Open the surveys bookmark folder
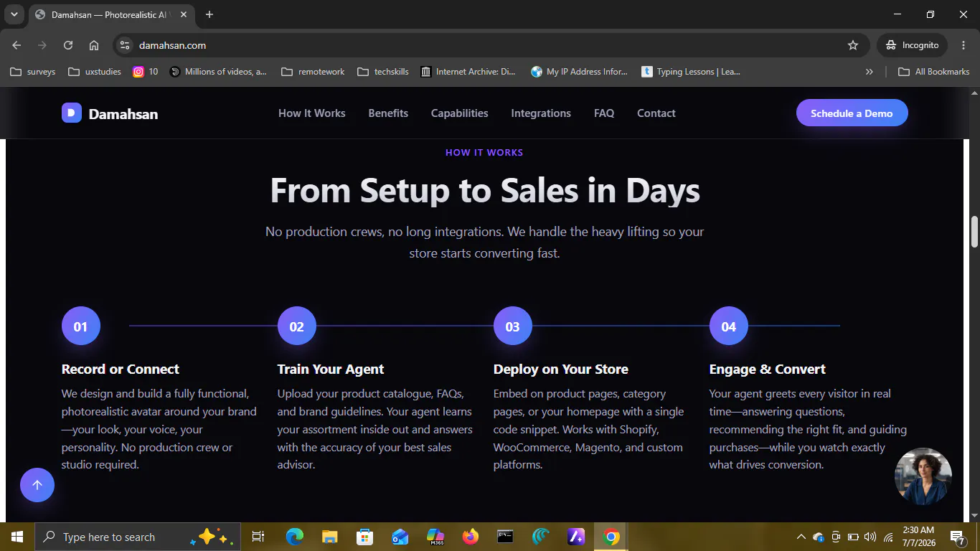Viewport: 980px width, 551px height. coord(33,72)
